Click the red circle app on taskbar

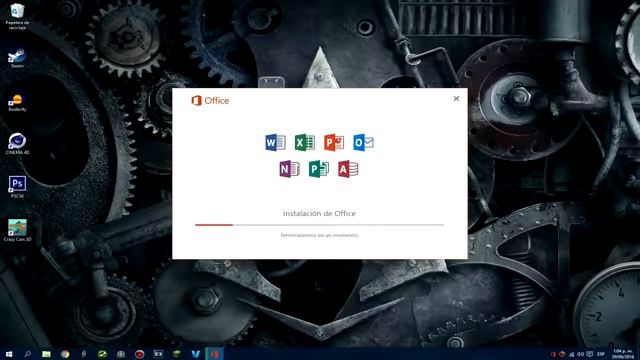(x=140, y=354)
